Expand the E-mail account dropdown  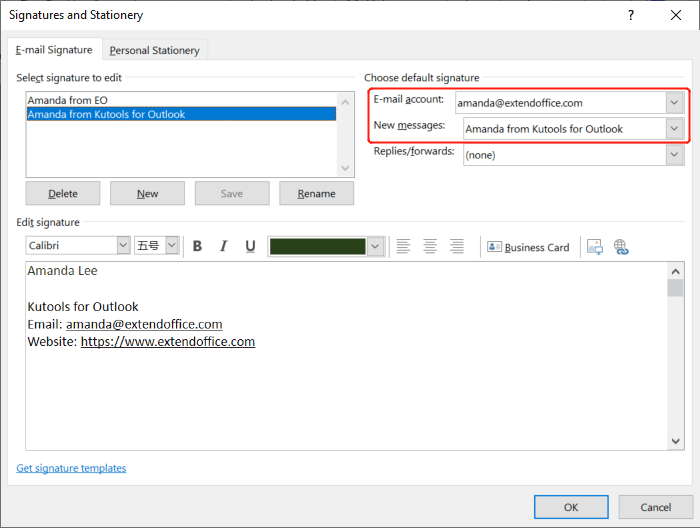coord(675,102)
